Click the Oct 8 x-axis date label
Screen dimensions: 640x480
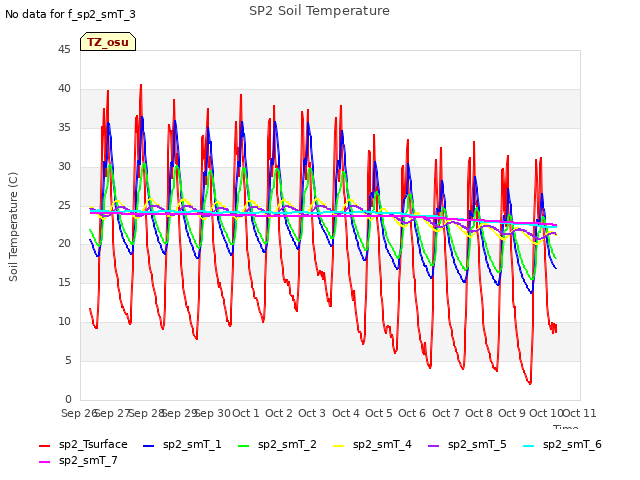(x=479, y=413)
